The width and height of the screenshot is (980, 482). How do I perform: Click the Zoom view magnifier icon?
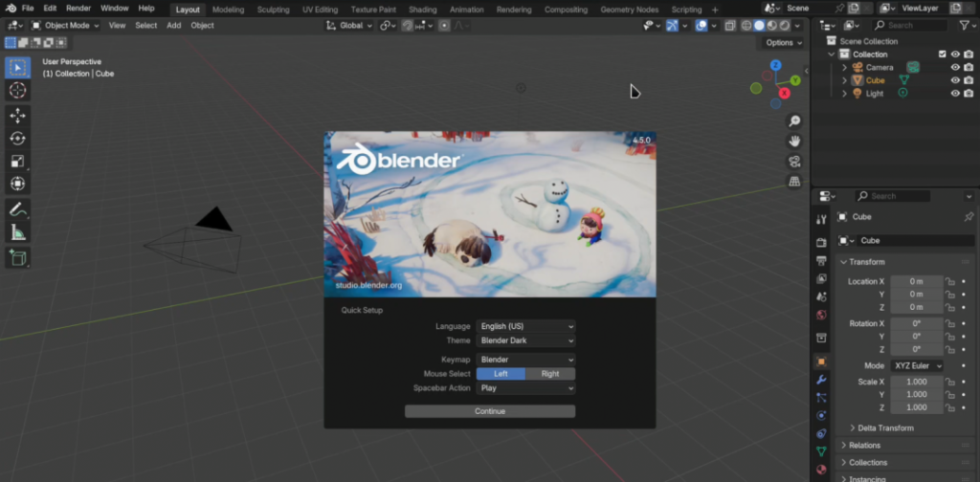coord(794,121)
